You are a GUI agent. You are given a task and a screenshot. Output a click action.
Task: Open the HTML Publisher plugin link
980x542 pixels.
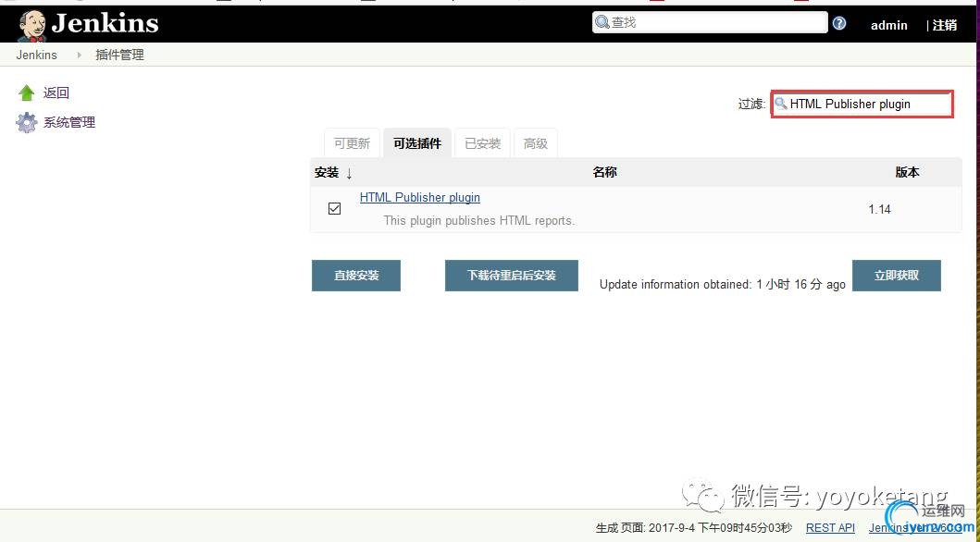click(420, 197)
